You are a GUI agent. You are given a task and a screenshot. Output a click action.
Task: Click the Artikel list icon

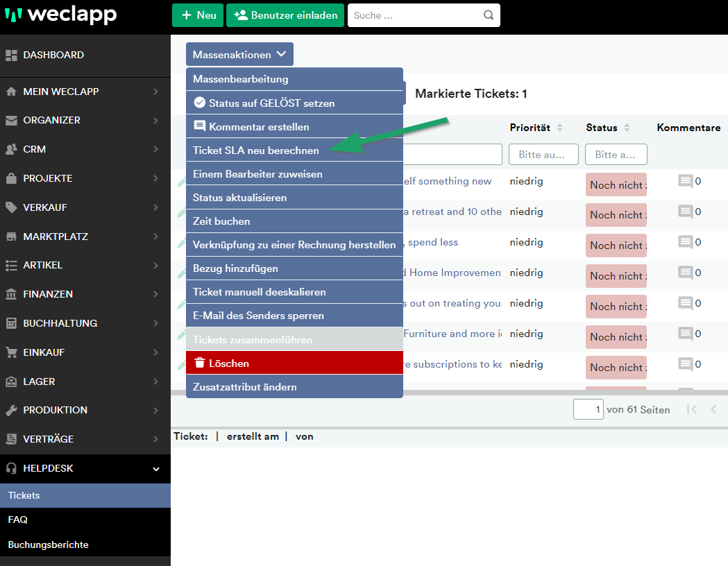(11, 266)
